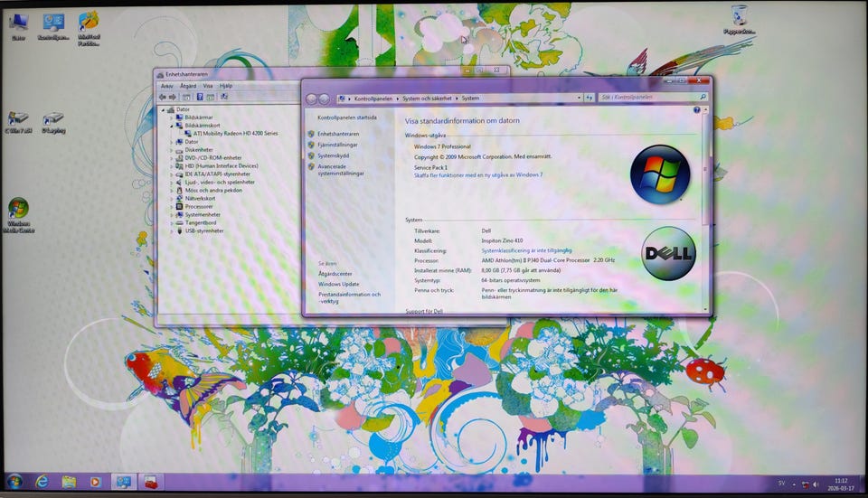
Task: Open the Arkiv menu
Action: pyautogui.click(x=166, y=86)
